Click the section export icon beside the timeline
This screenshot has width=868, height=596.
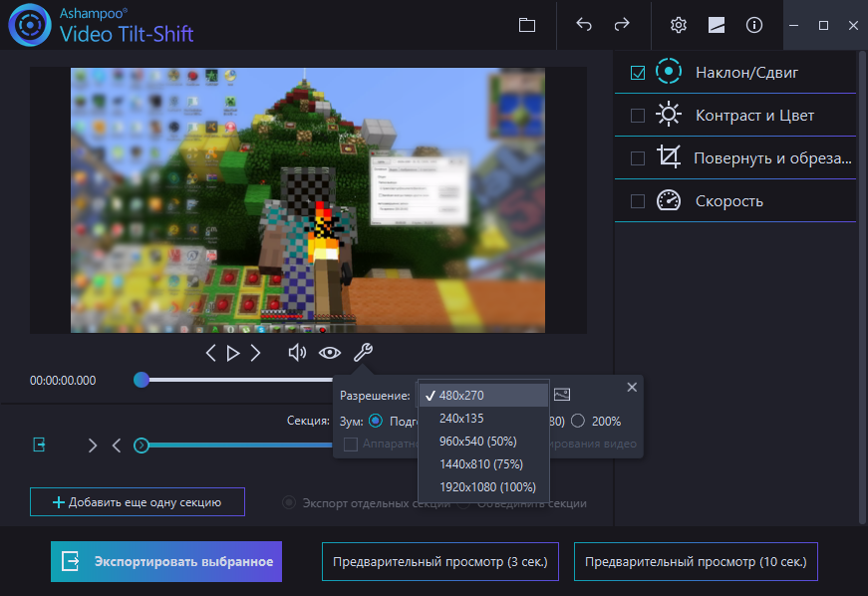pyautogui.click(x=39, y=445)
